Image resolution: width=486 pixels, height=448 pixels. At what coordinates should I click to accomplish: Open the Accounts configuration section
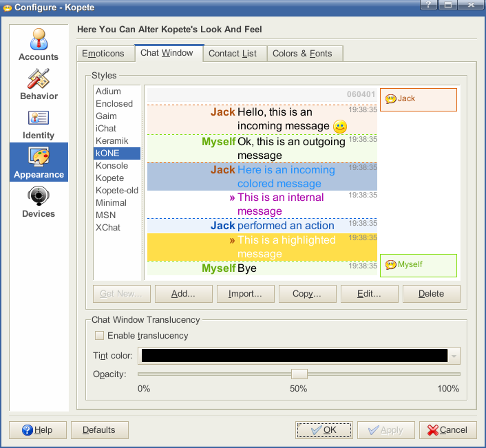tap(39, 44)
